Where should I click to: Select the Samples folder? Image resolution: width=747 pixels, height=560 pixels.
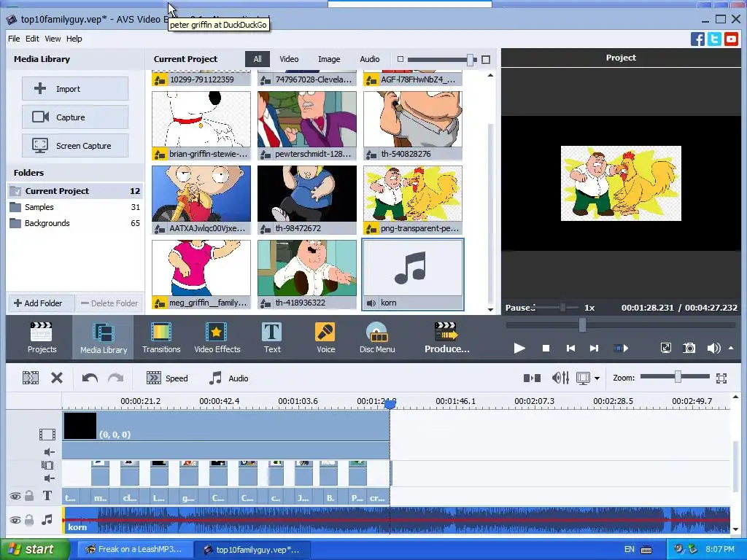click(x=75, y=207)
